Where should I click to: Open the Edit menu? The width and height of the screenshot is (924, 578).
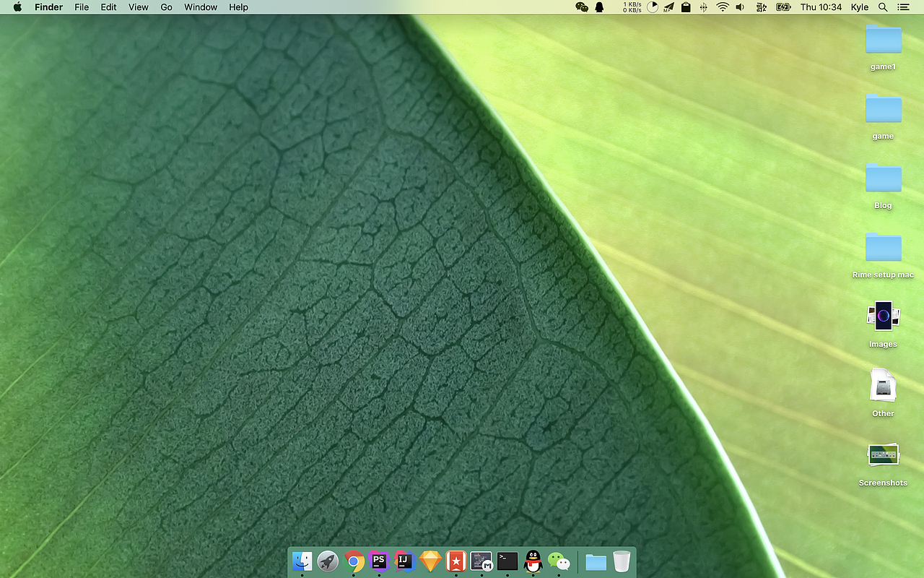tap(108, 7)
